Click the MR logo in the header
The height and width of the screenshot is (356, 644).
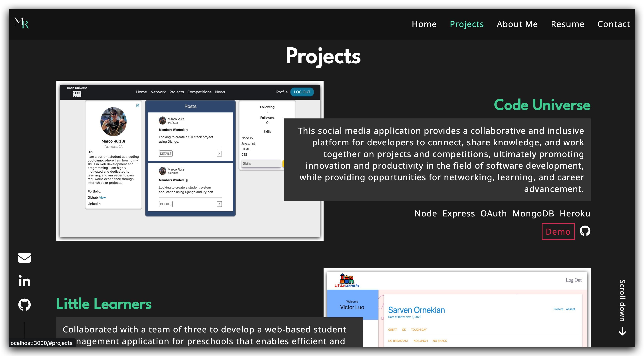[22, 24]
